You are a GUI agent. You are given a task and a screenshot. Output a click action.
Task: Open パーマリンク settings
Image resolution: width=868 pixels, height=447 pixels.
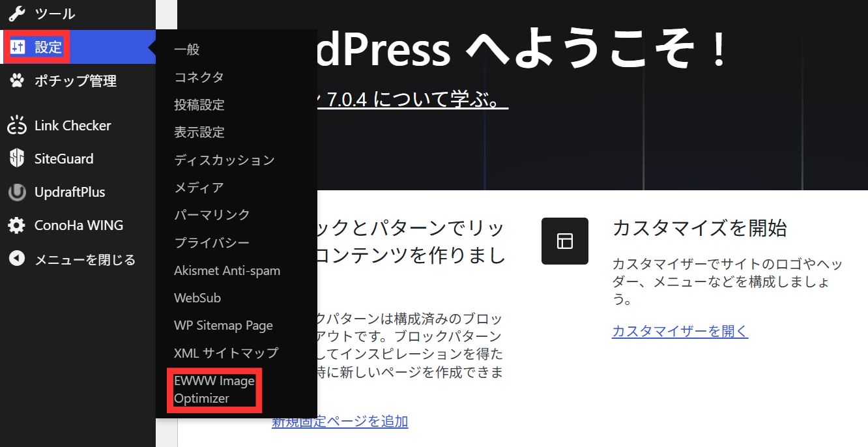[212, 215]
